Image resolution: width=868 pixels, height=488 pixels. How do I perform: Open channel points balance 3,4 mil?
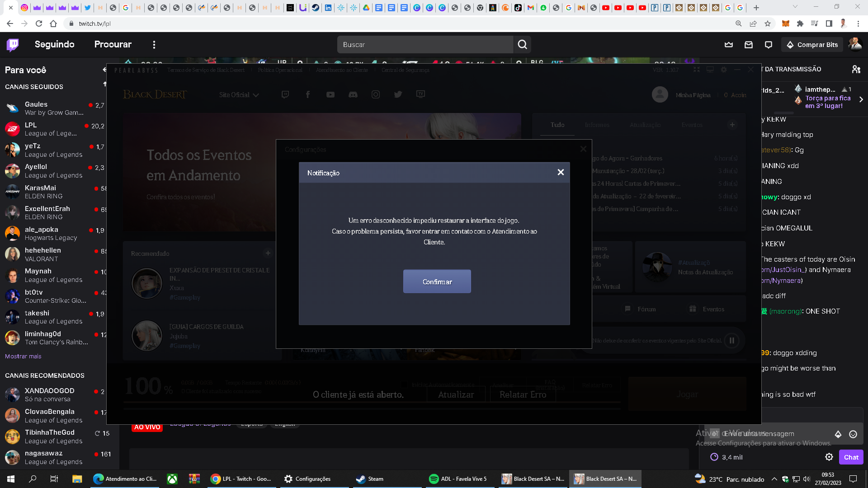tap(726, 457)
